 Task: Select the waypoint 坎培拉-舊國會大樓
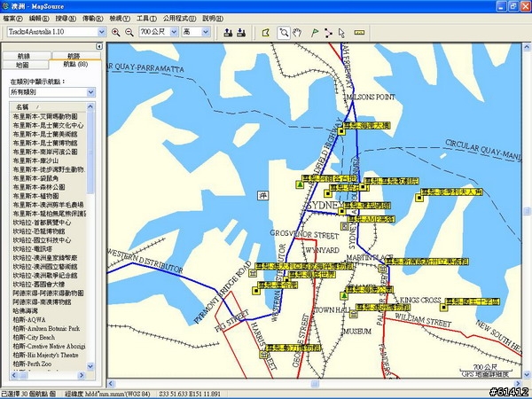pos(39,284)
